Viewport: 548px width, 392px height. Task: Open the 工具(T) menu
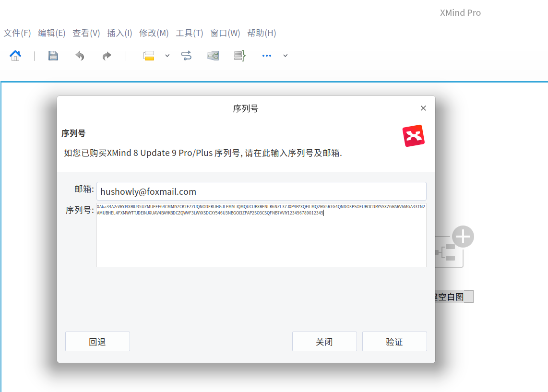190,33
